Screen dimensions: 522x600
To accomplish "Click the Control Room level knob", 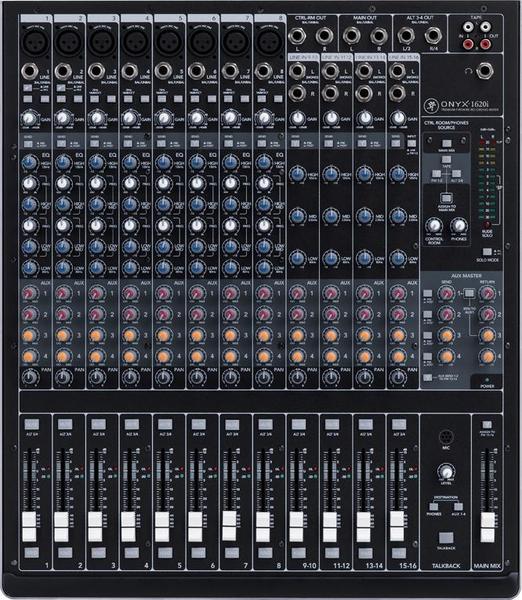I will point(434,226).
